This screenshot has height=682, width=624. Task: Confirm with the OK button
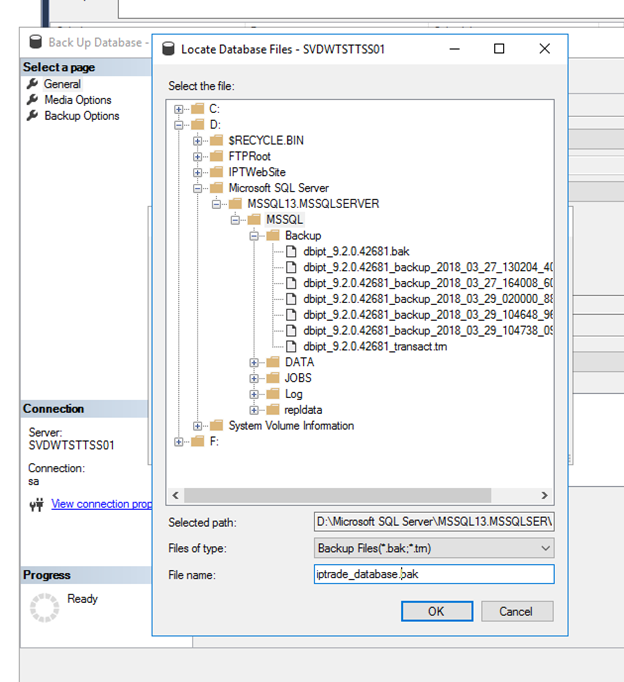tap(437, 611)
